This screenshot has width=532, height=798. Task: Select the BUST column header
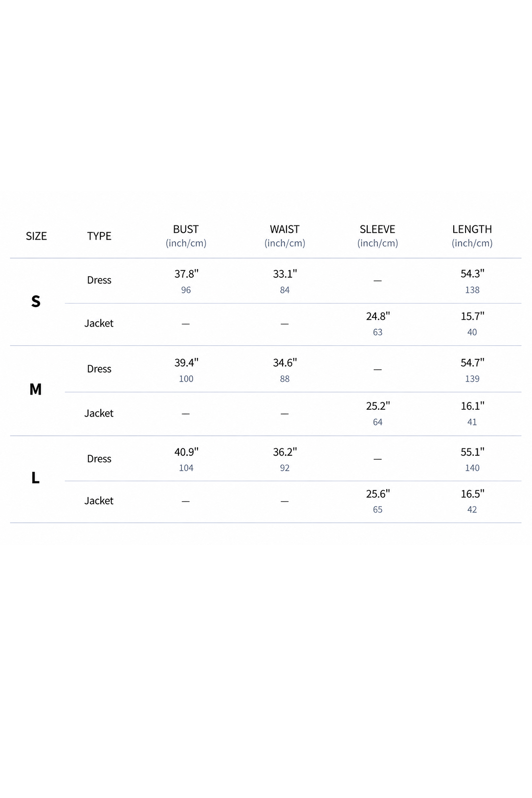pos(186,236)
